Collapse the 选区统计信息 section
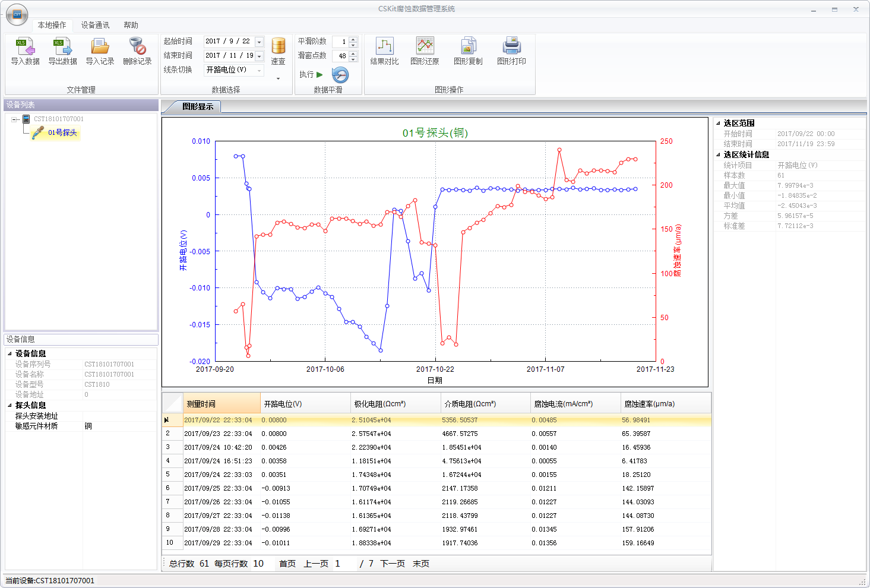Image resolution: width=870 pixels, height=588 pixels. click(718, 154)
